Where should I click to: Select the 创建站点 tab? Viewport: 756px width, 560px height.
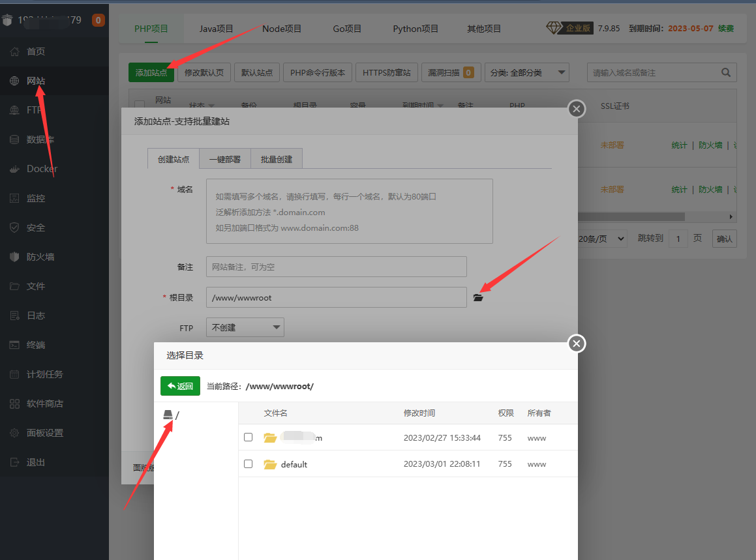tap(174, 159)
